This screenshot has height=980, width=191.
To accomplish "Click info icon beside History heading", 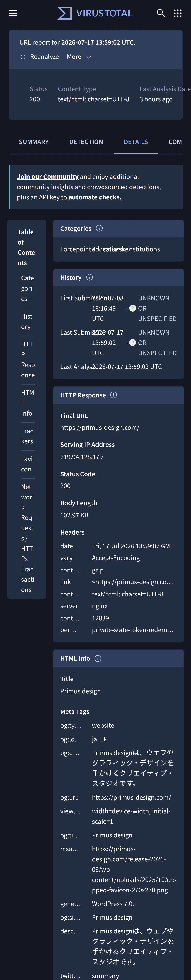I will pos(89,277).
